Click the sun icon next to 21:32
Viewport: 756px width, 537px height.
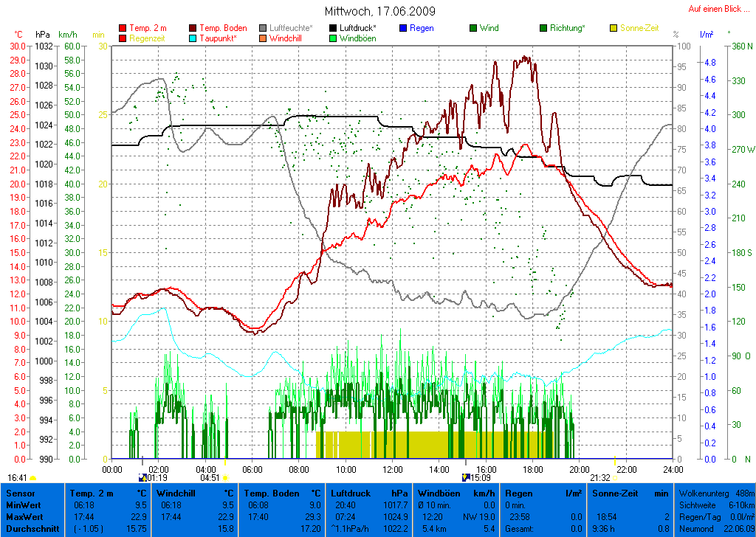[614, 478]
